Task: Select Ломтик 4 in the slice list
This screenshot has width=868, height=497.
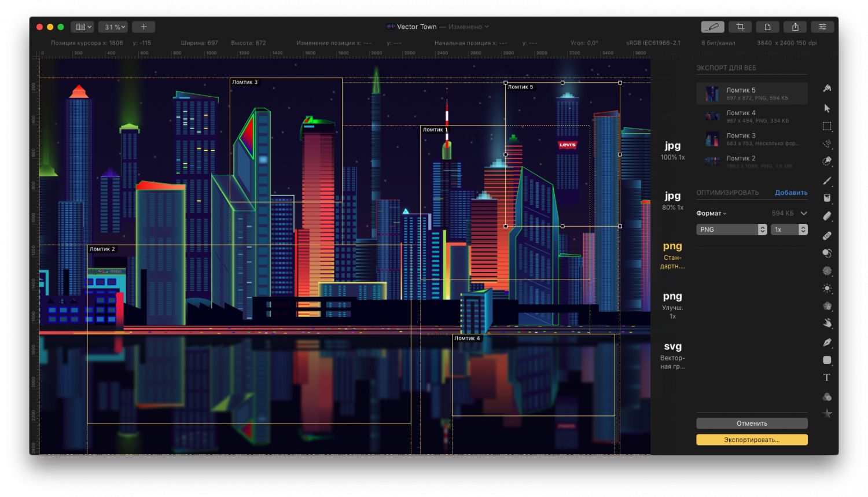Action: pyautogui.click(x=752, y=116)
